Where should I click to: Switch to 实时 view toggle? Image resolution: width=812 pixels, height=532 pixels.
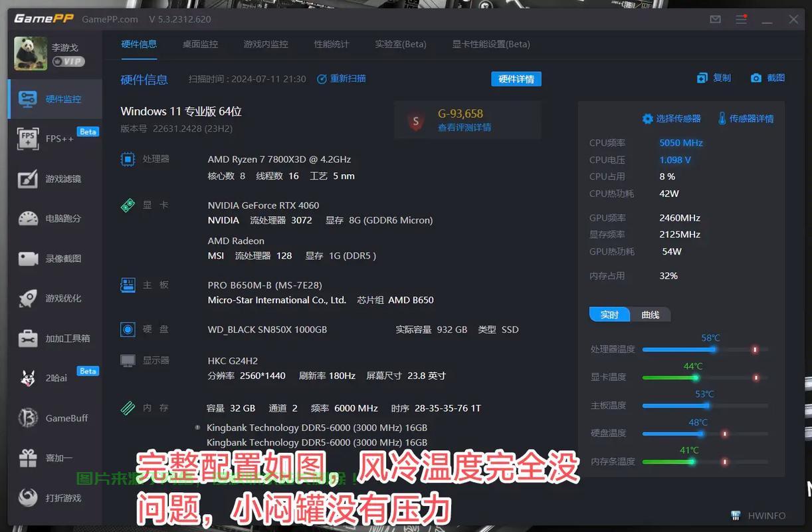tap(609, 315)
